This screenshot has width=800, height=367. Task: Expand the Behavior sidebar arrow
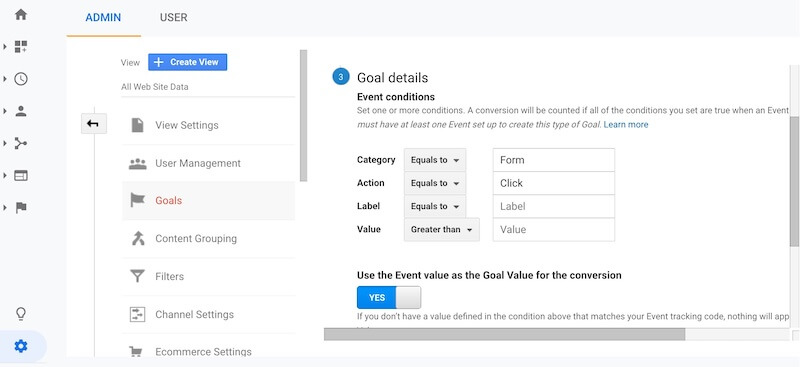tap(5, 176)
